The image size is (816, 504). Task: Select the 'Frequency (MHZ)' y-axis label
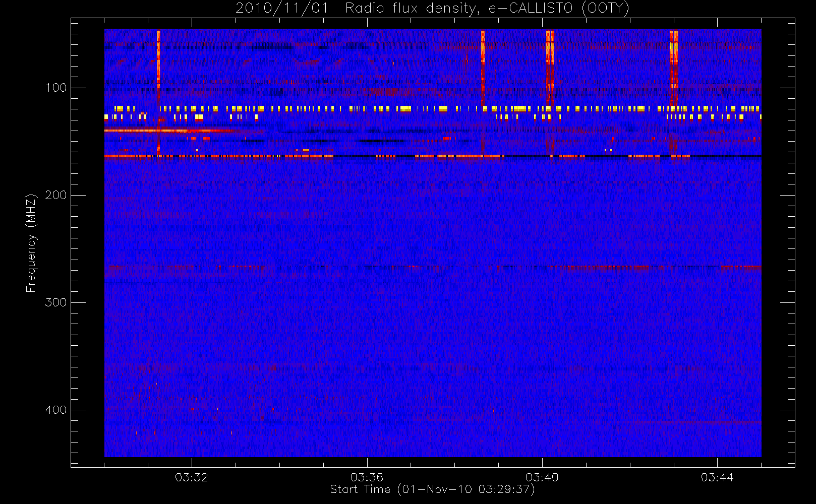[31, 243]
